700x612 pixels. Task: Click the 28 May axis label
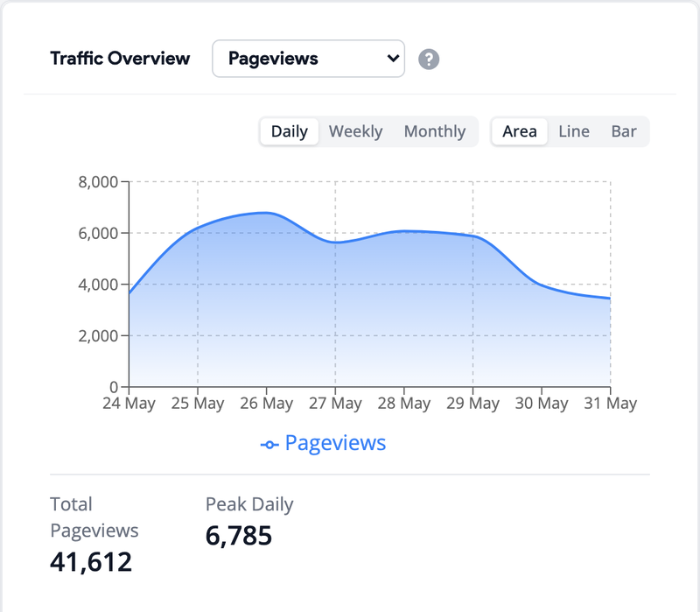click(404, 404)
